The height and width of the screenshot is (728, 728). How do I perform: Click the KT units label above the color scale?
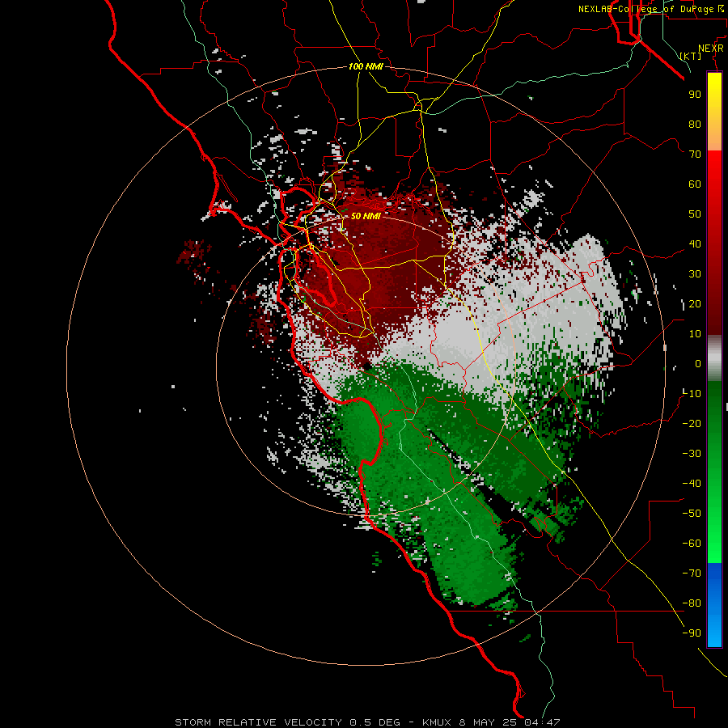pyautogui.click(x=691, y=56)
